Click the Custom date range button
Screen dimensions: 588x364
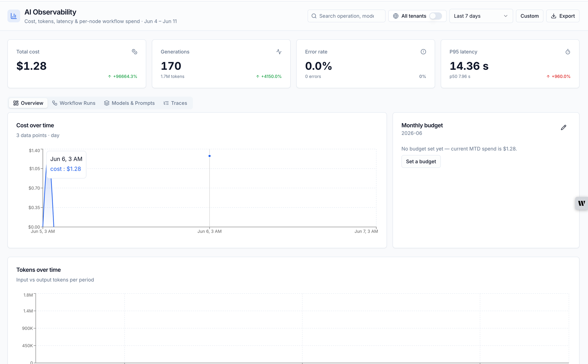tap(530, 16)
